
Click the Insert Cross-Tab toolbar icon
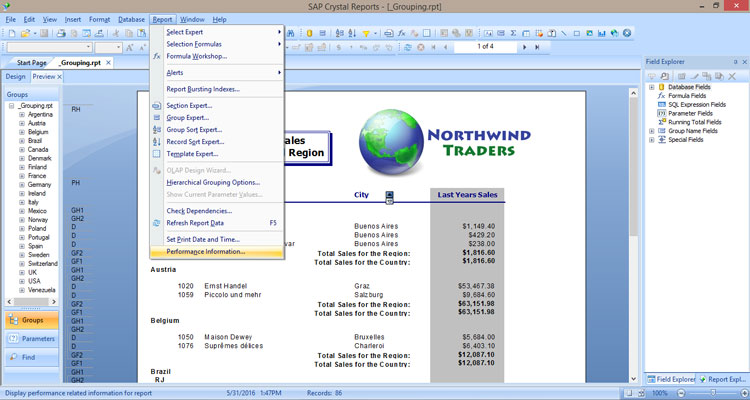pyautogui.click(x=526, y=33)
